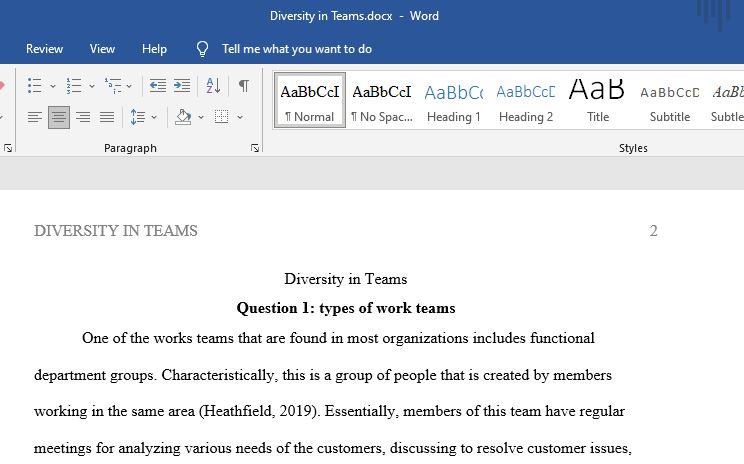
Task: Click Decrease Indent icon
Action: tap(158, 86)
